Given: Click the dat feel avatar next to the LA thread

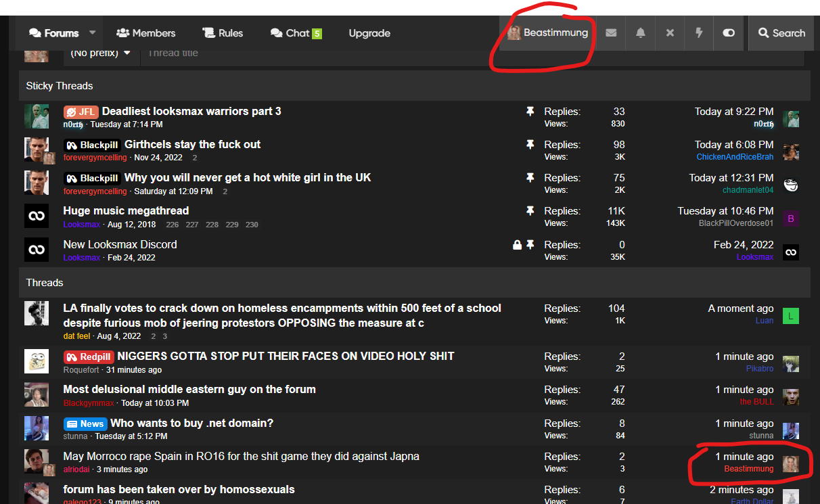Looking at the screenshot, I should 37,313.
